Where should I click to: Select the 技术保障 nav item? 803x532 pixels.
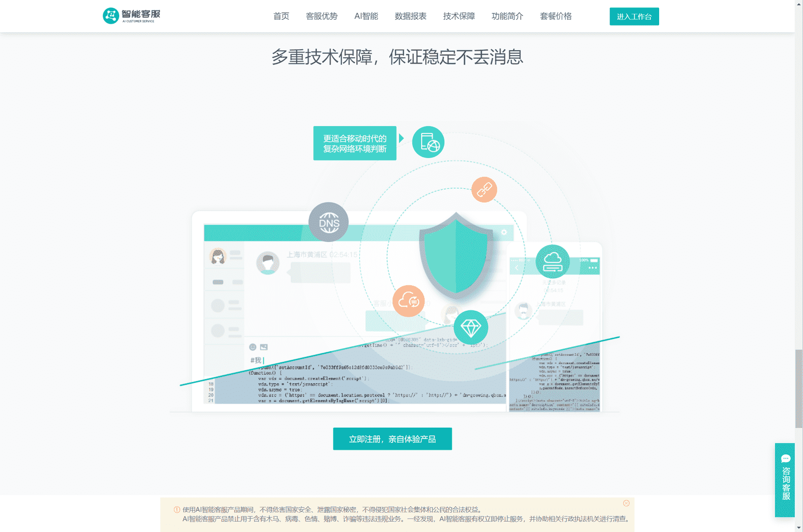pos(459,16)
